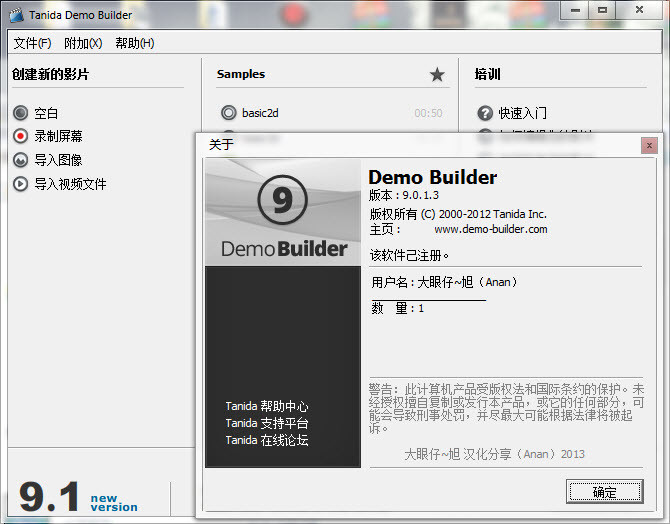Click the import video file play icon
Screen dimensions: 670x524
pyautogui.click(x=21, y=184)
